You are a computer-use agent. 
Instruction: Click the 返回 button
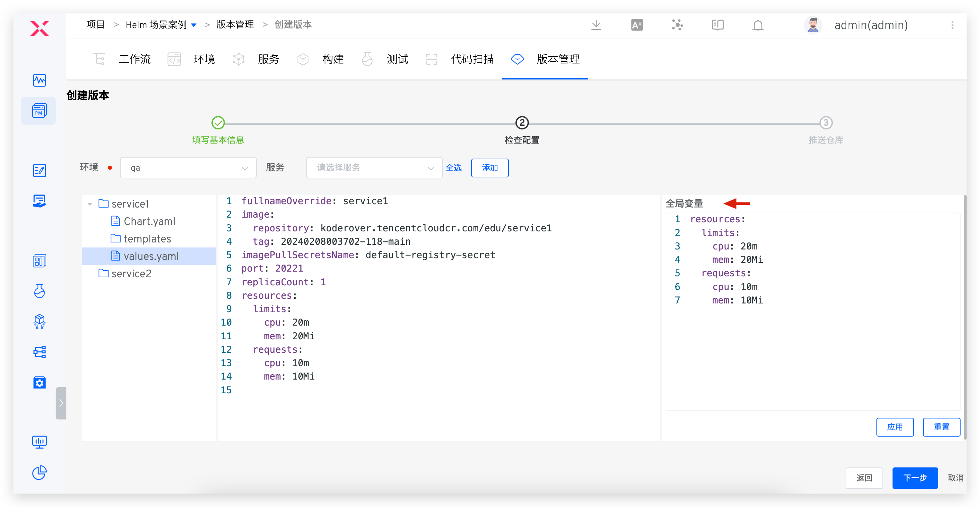[x=864, y=478]
